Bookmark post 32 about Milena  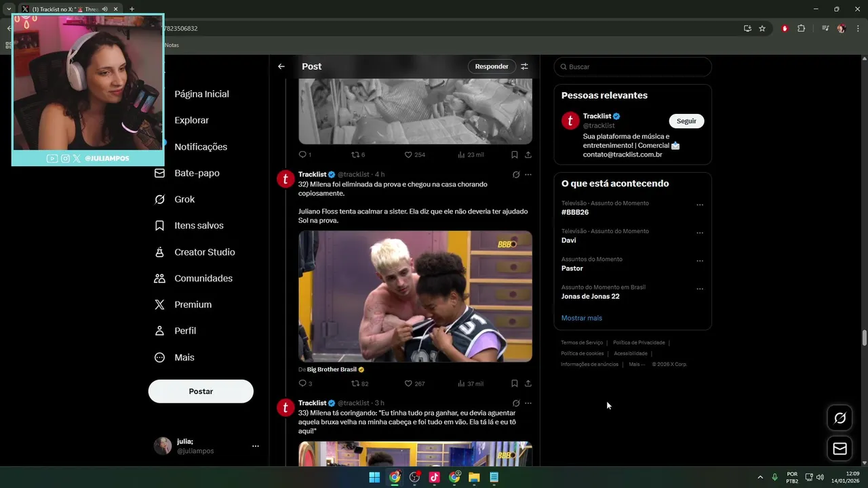click(515, 384)
